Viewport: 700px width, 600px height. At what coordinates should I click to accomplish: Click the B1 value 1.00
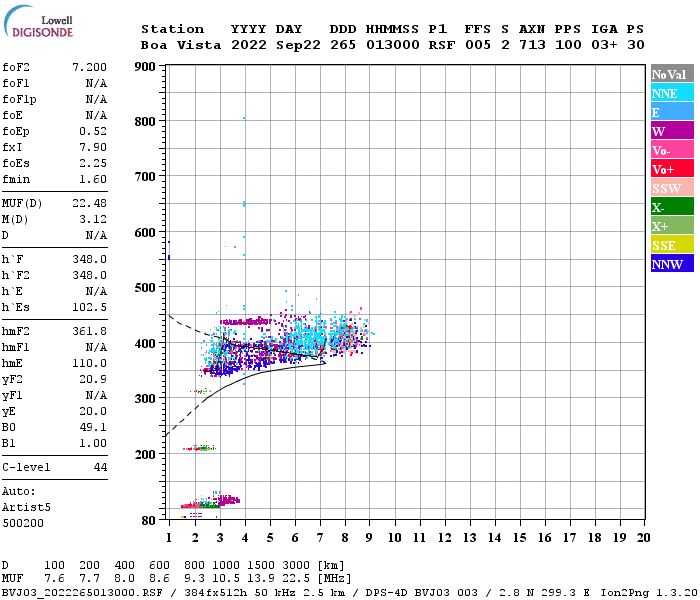point(93,443)
